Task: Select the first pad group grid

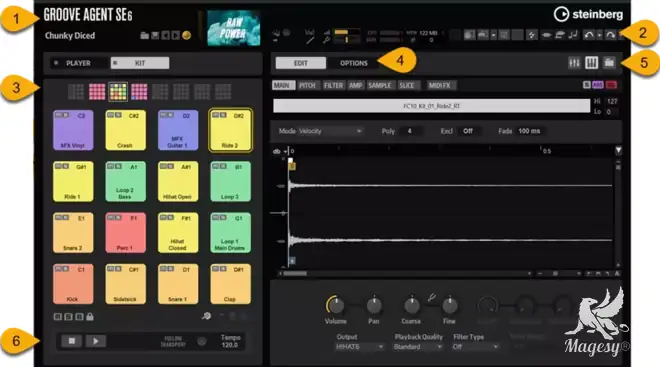Action: (x=76, y=92)
